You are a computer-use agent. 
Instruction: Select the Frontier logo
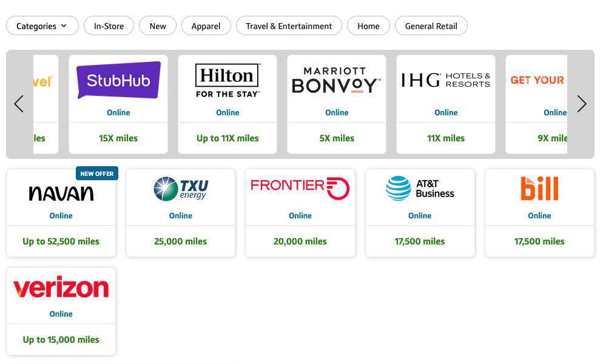pyautogui.click(x=300, y=188)
